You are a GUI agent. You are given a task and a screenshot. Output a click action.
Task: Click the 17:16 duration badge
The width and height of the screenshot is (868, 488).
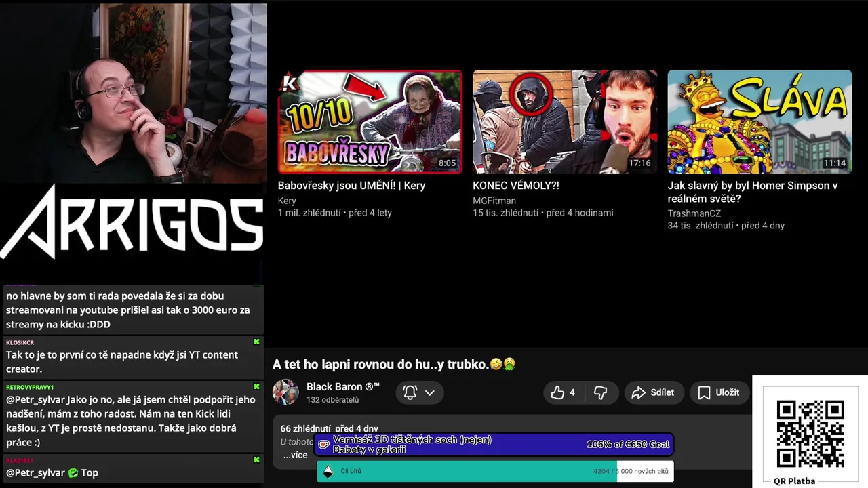[639, 163]
